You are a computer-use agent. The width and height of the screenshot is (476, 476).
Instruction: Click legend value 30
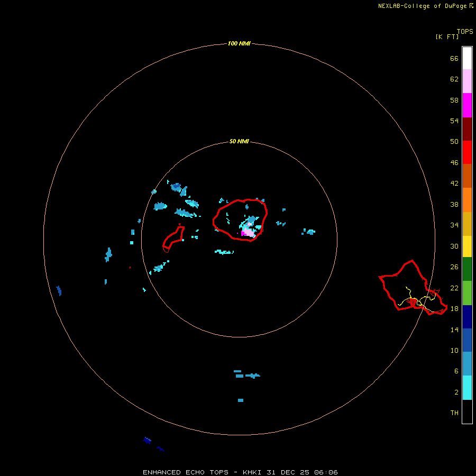[454, 246]
